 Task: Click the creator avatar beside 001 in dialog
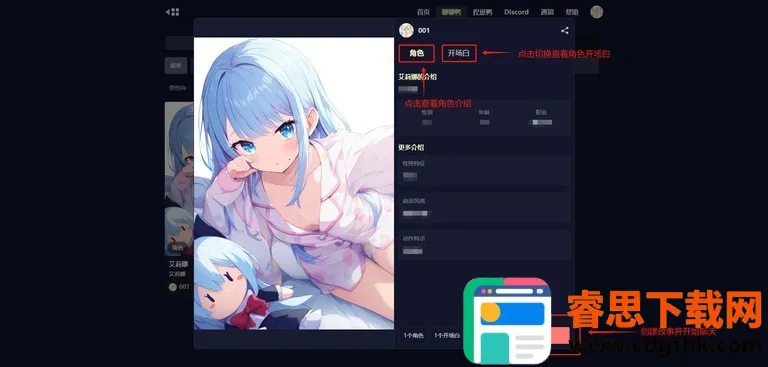click(407, 30)
